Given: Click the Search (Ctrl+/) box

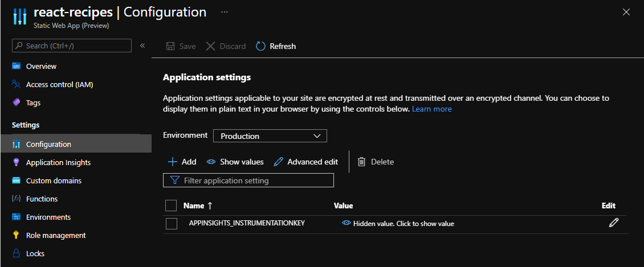Looking at the screenshot, I should pyautogui.click(x=72, y=46).
